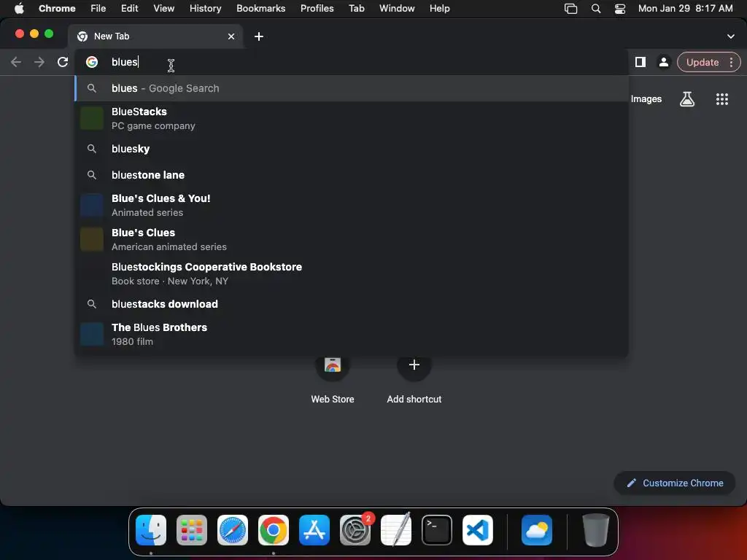This screenshot has width=747, height=560.
Task: Select the bluestacks download suggestion
Action: point(352,304)
